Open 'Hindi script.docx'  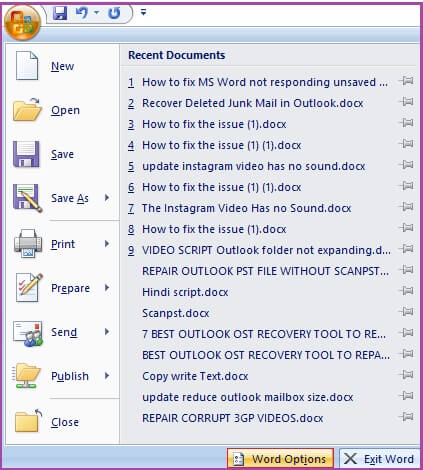tap(185, 292)
